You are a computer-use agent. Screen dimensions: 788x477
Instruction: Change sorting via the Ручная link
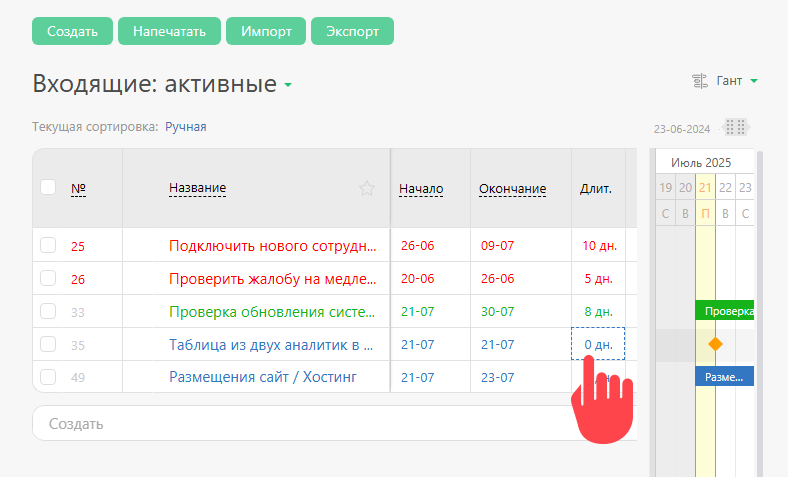click(x=186, y=127)
